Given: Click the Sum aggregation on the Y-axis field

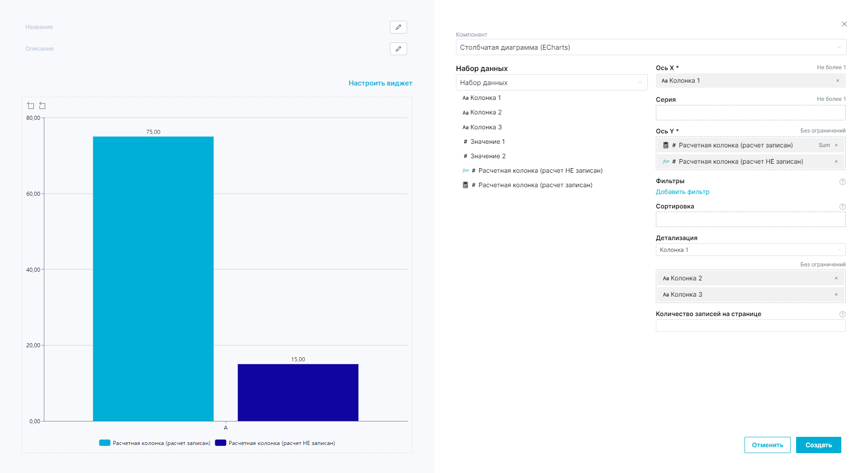Looking at the screenshot, I should click(824, 146).
